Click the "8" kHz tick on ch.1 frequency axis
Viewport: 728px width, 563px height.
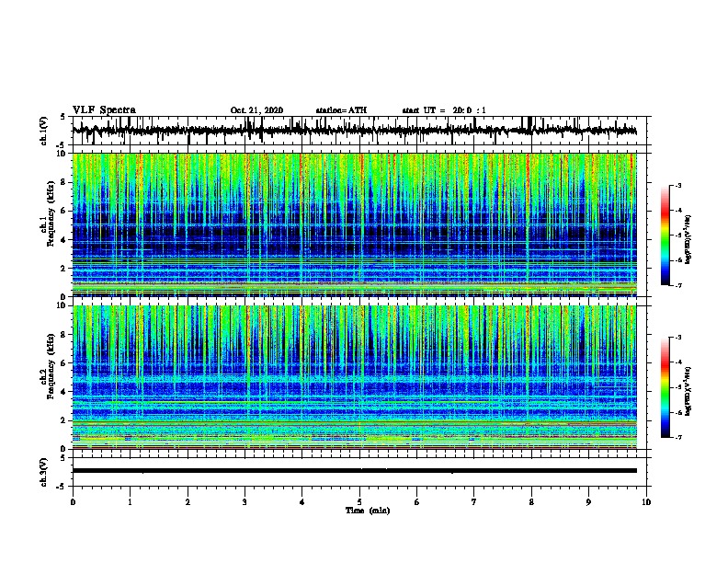coord(63,182)
